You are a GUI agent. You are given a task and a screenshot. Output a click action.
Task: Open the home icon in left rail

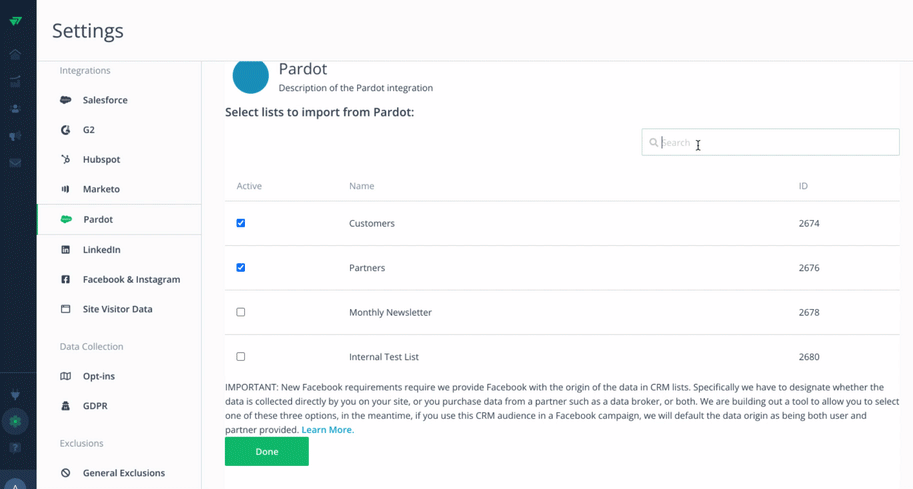[15, 54]
